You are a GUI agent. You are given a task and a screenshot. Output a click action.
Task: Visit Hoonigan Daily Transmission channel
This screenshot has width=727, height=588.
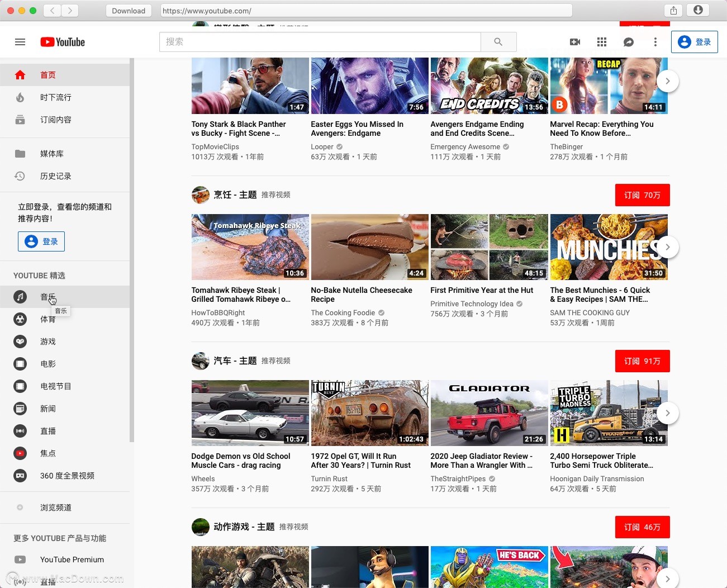coord(597,479)
